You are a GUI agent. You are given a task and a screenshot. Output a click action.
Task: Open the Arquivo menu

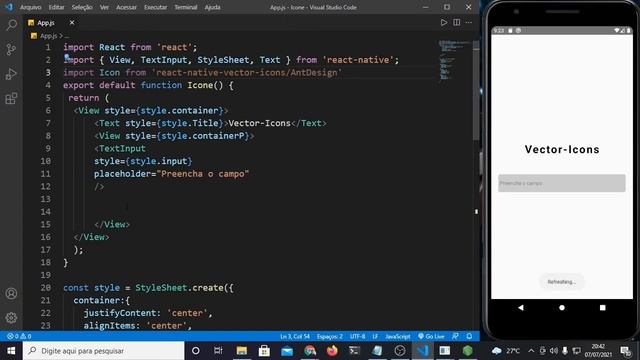(31, 7)
